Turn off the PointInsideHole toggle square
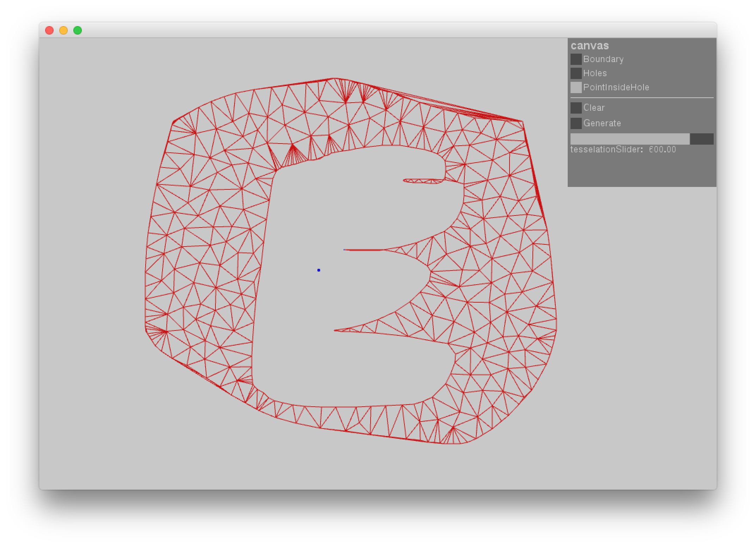Viewport: 756px width, 546px height. [x=576, y=87]
